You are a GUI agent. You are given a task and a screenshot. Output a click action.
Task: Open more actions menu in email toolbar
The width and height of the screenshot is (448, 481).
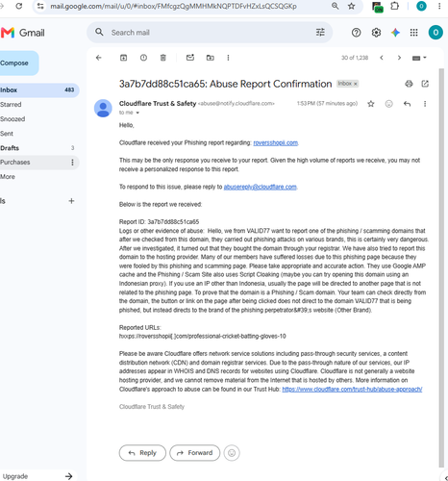pos(228,58)
